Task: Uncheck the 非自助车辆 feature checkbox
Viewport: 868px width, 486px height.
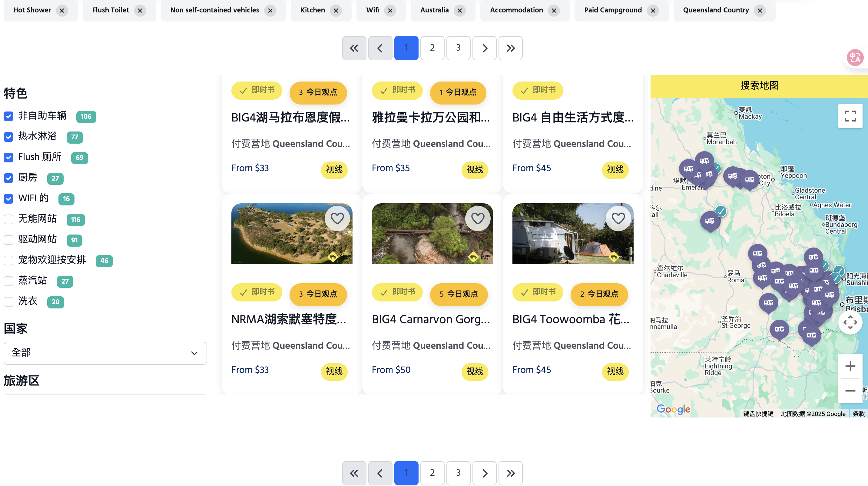Action: tap(8, 116)
